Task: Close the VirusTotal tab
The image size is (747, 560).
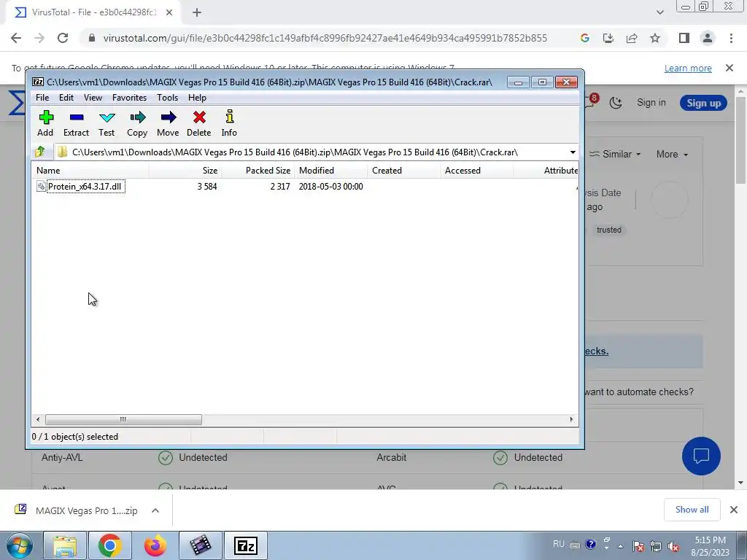Action: click(169, 12)
